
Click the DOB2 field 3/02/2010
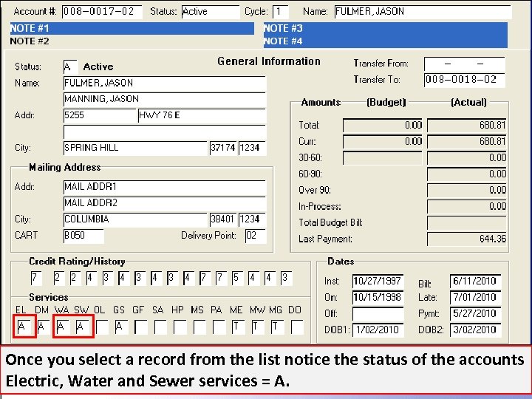[x=476, y=330]
